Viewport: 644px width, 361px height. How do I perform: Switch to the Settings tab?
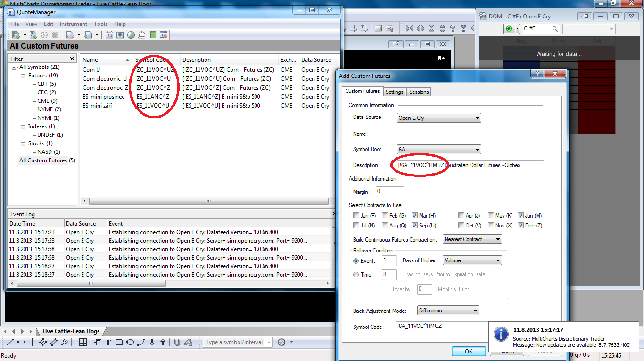click(394, 92)
